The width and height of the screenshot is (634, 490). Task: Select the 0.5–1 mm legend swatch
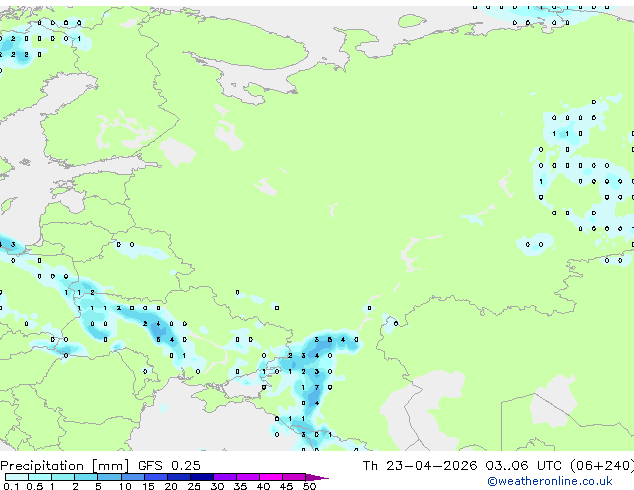[x=40, y=477]
